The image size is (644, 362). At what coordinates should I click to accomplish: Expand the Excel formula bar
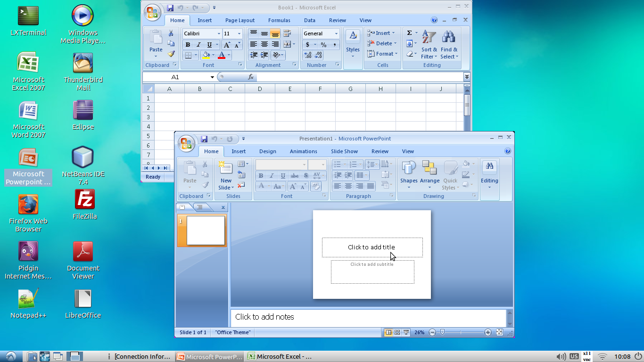[467, 76]
